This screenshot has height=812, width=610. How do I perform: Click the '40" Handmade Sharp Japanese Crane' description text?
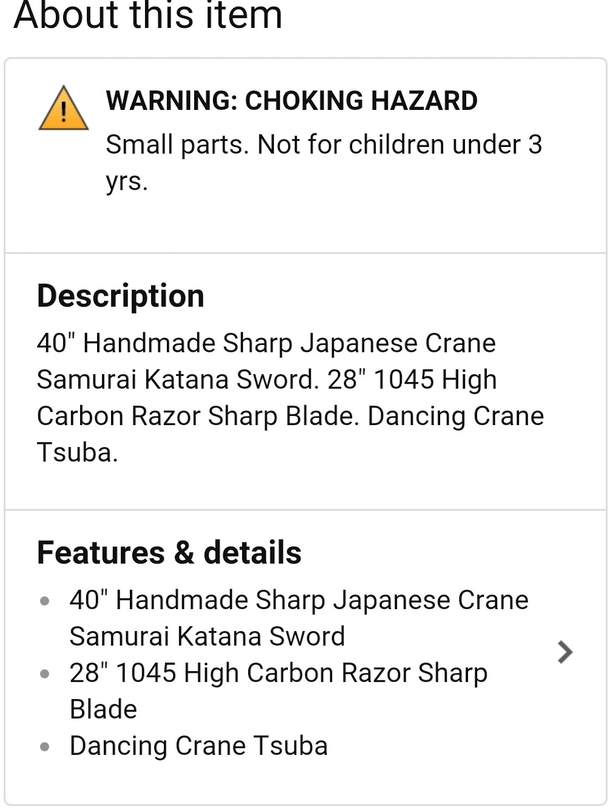point(266,343)
